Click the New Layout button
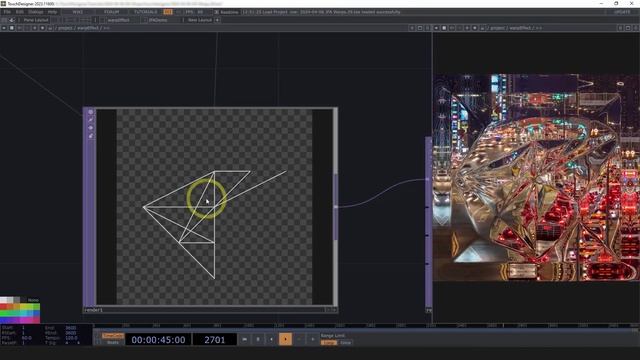Image resolution: width=640 pixels, height=360 pixels. pos(200,20)
